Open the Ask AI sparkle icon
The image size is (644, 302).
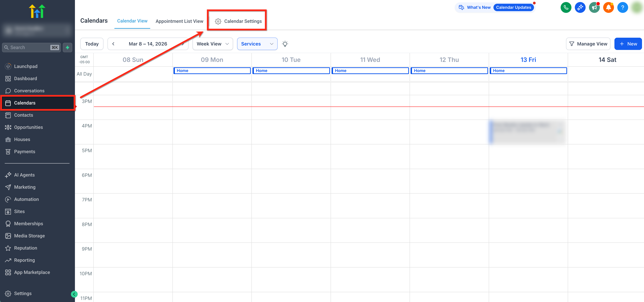point(580,7)
